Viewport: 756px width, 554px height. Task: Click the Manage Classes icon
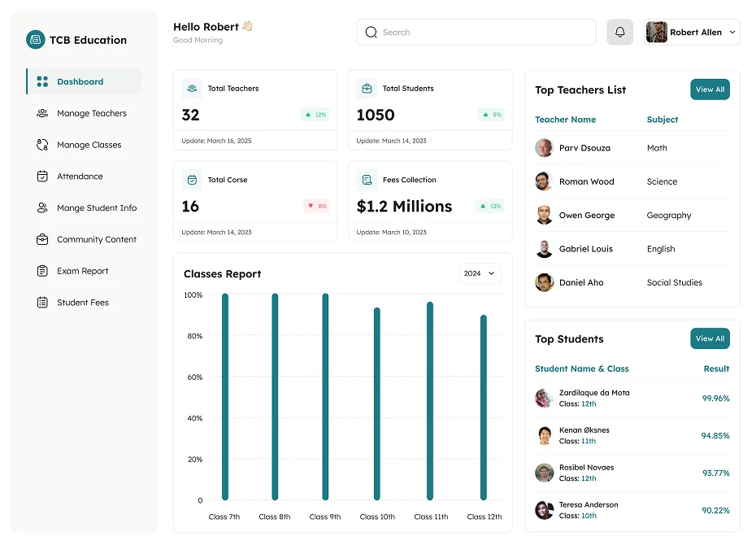click(42, 144)
